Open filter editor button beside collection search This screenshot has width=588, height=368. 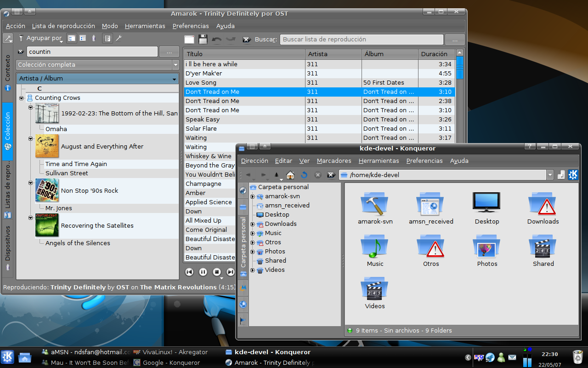click(169, 52)
